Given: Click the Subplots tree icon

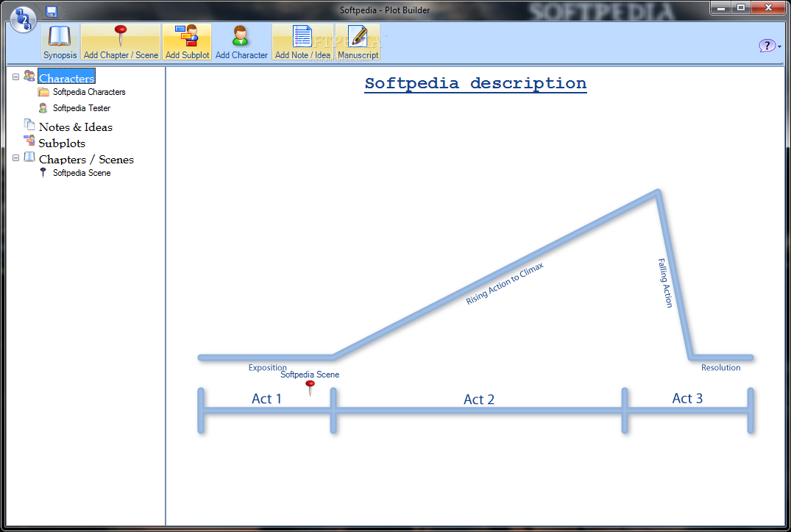Looking at the screenshot, I should pyautogui.click(x=29, y=141).
